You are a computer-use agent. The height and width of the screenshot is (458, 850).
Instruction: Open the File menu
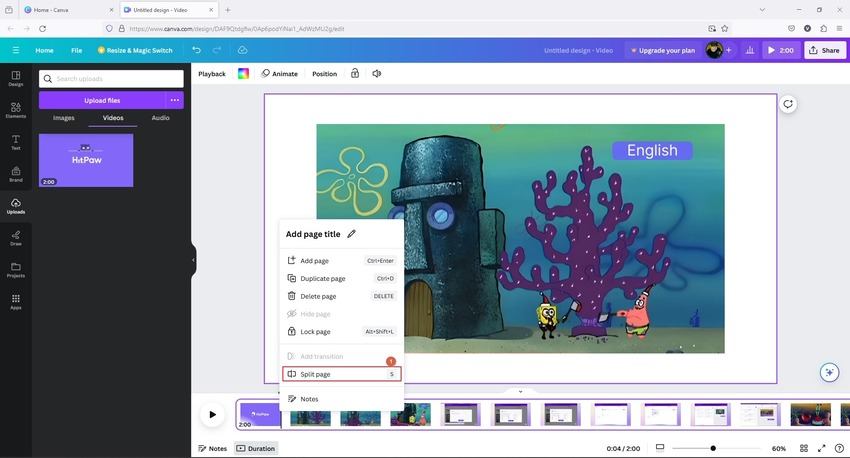[x=76, y=50]
